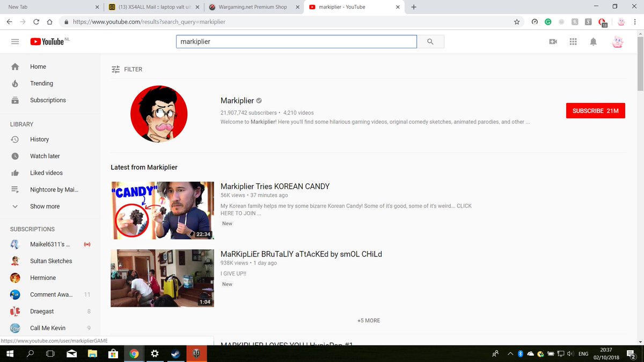This screenshot has width=644, height=362.
Task: Open taskbar search magnifier
Action: [x=30, y=353]
